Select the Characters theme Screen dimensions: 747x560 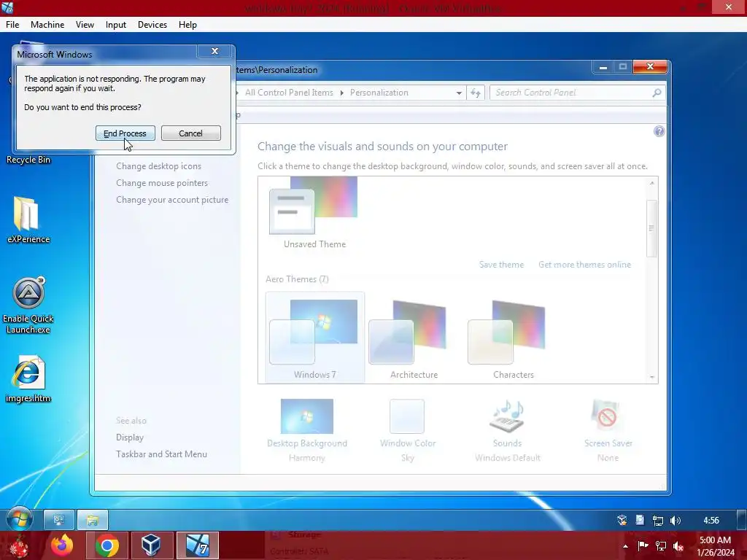pyautogui.click(x=513, y=338)
